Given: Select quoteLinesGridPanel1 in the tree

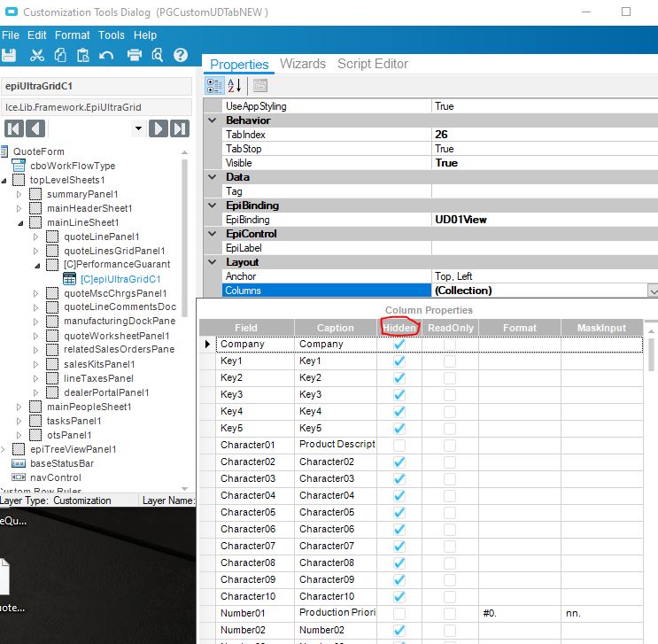Looking at the screenshot, I should 114,251.
